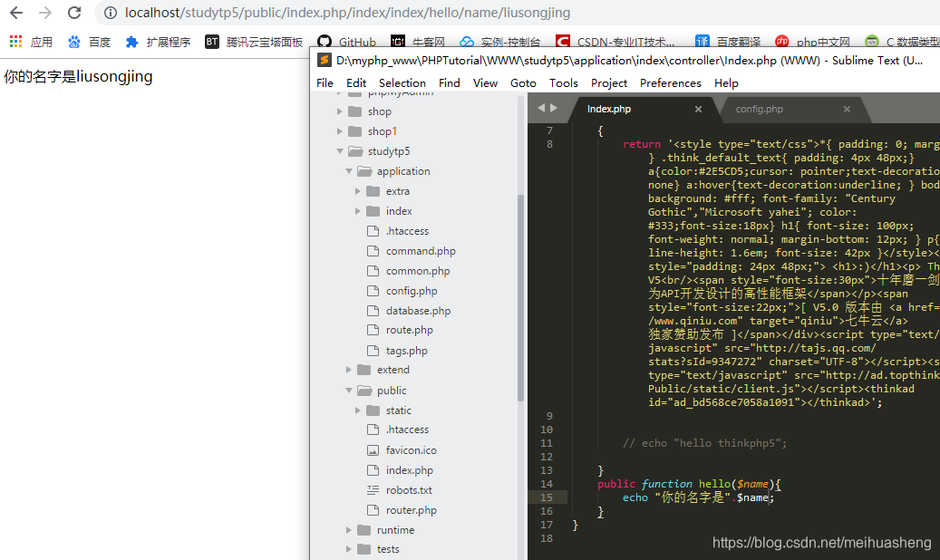Open the View menu
The image size is (940, 560).
point(485,83)
